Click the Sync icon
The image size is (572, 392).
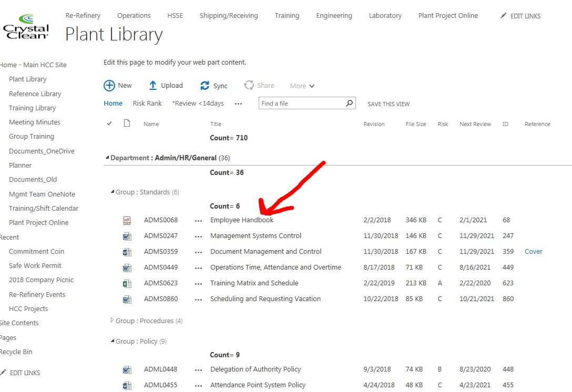pos(205,86)
